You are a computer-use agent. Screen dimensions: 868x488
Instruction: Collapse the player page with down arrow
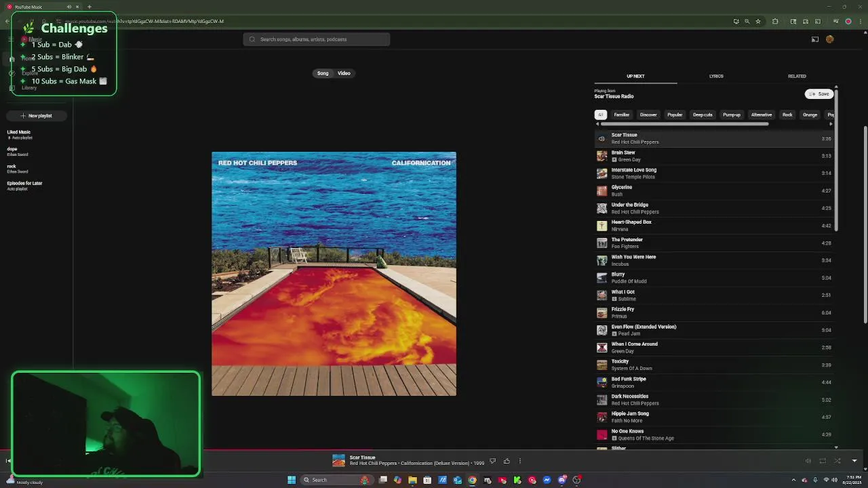point(854,461)
